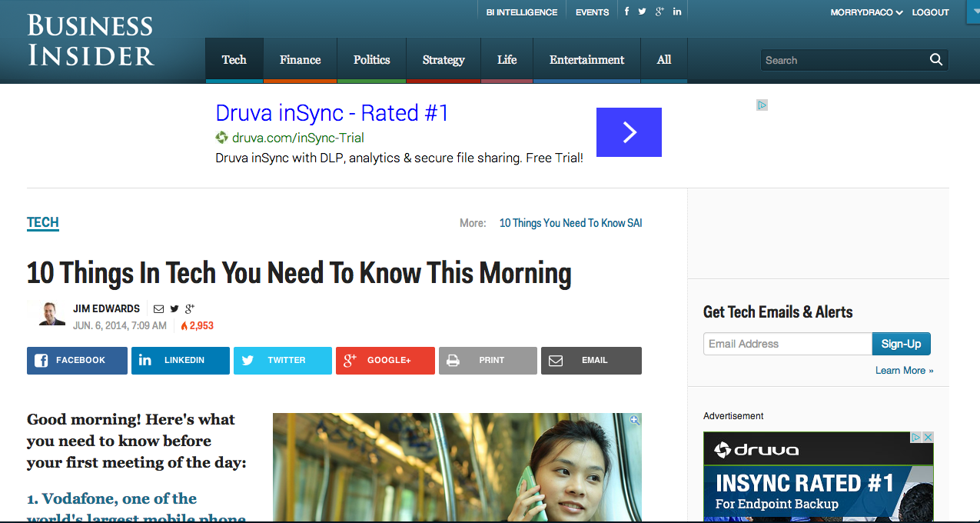Open the Politics nav tab
This screenshot has height=523, width=980.
[x=372, y=60]
